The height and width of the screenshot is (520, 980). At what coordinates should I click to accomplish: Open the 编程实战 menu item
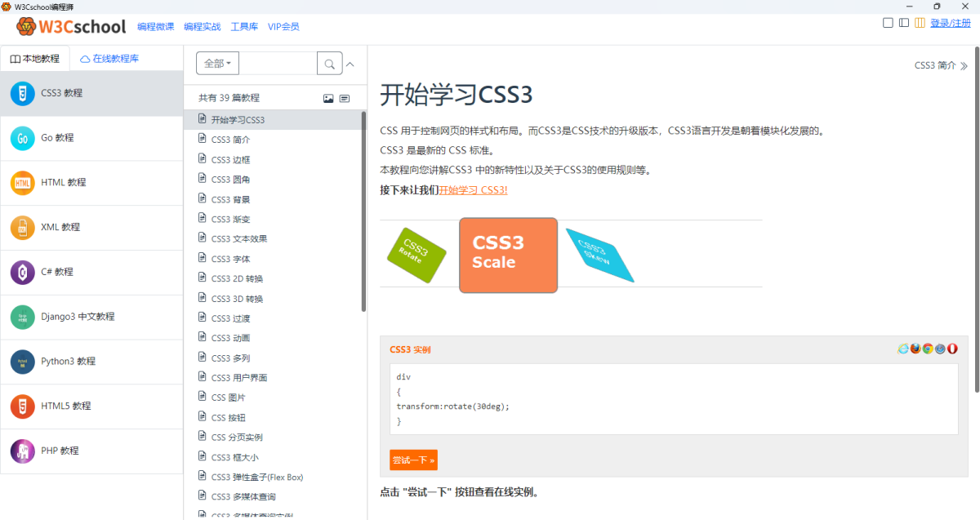click(203, 27)
